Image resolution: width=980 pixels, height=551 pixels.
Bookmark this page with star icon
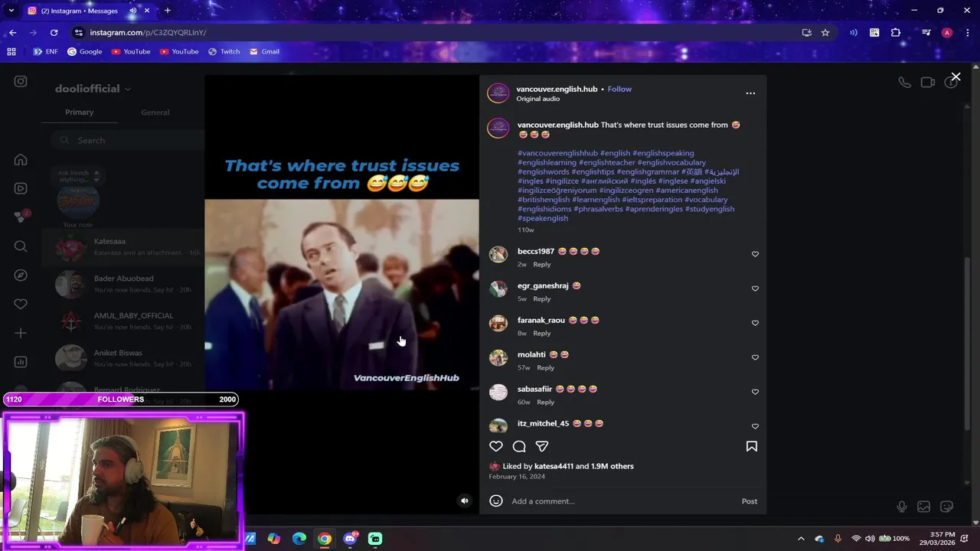(825, 33)
